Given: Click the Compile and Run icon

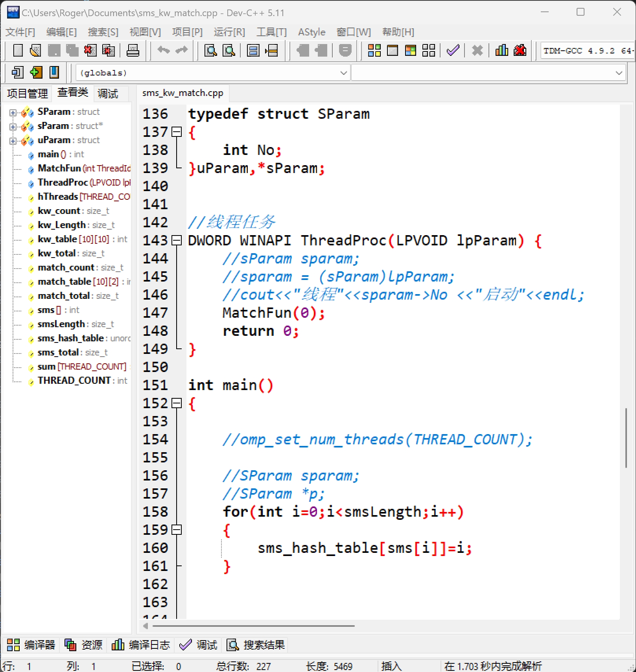Looking at the screenshot, I should (x=411, y=50).
